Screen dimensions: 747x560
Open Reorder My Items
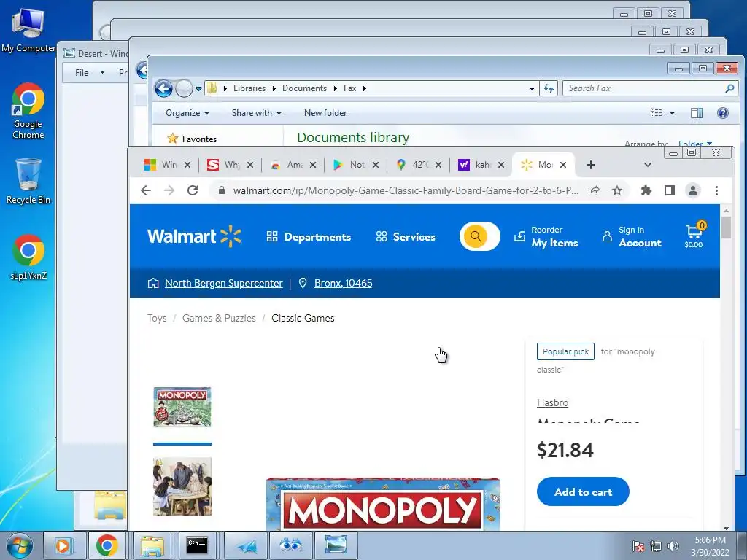[x=546, y=237]
